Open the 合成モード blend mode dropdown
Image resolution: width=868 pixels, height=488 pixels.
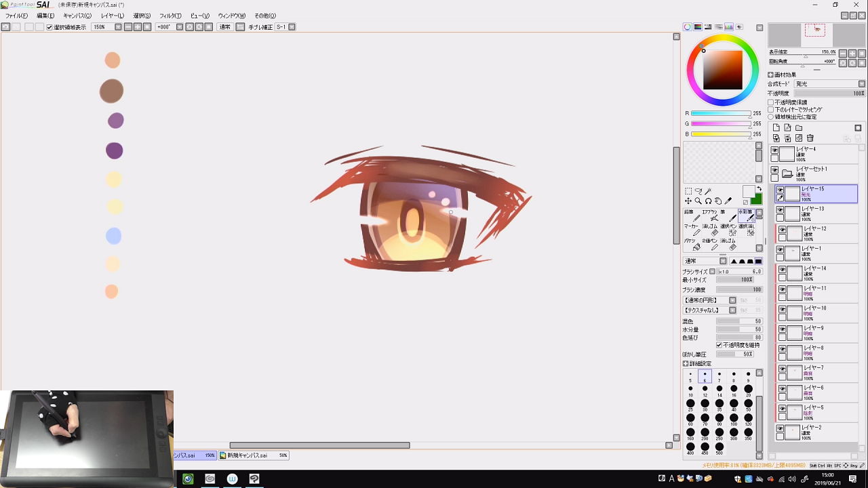coord(862,84)
